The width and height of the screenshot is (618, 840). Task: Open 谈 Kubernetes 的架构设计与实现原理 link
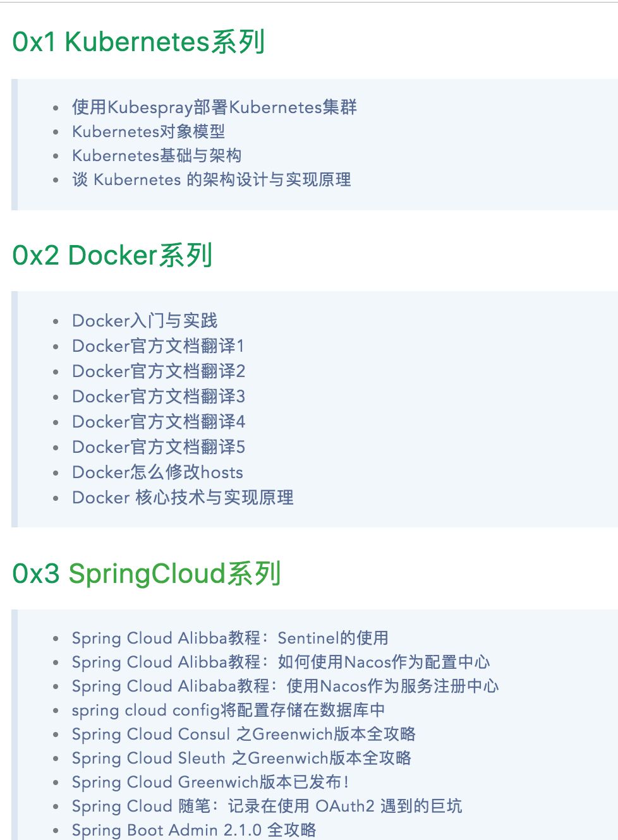coord(211,179)
